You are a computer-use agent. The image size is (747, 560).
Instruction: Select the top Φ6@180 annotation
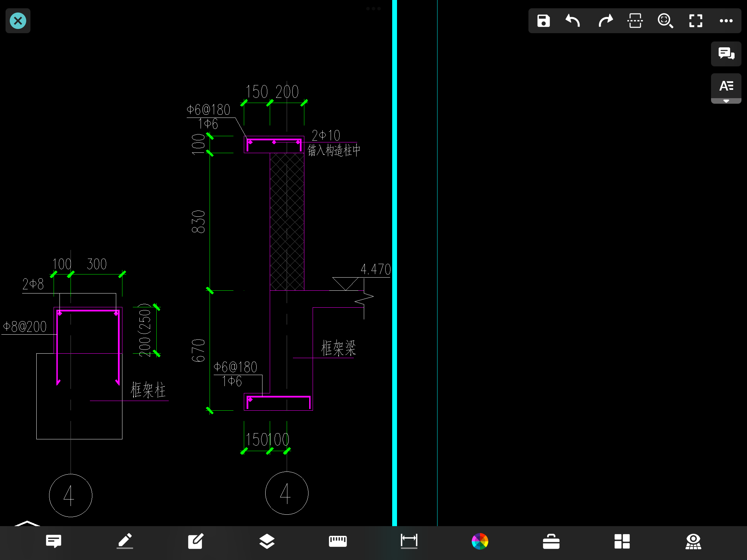(208, 110)
